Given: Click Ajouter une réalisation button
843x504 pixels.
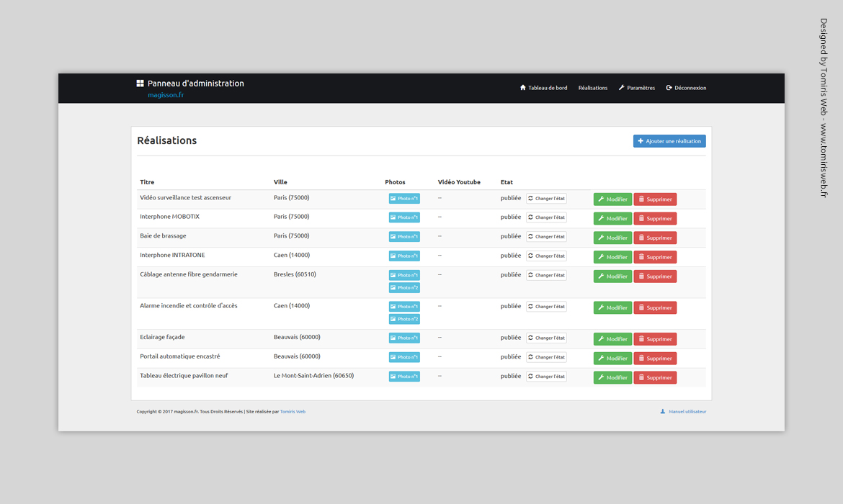Looking at the screenshot, I should pos(669,141).
